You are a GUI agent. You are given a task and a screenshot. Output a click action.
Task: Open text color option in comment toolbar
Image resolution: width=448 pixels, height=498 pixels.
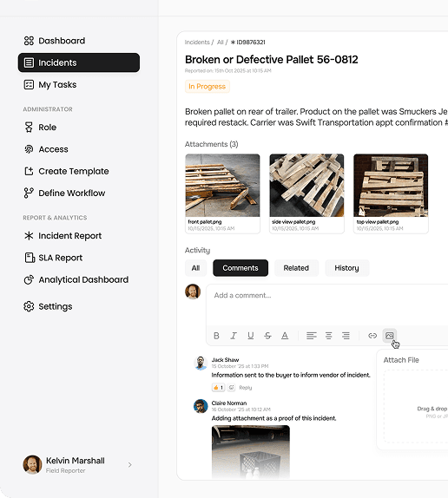tap(285, 336)
